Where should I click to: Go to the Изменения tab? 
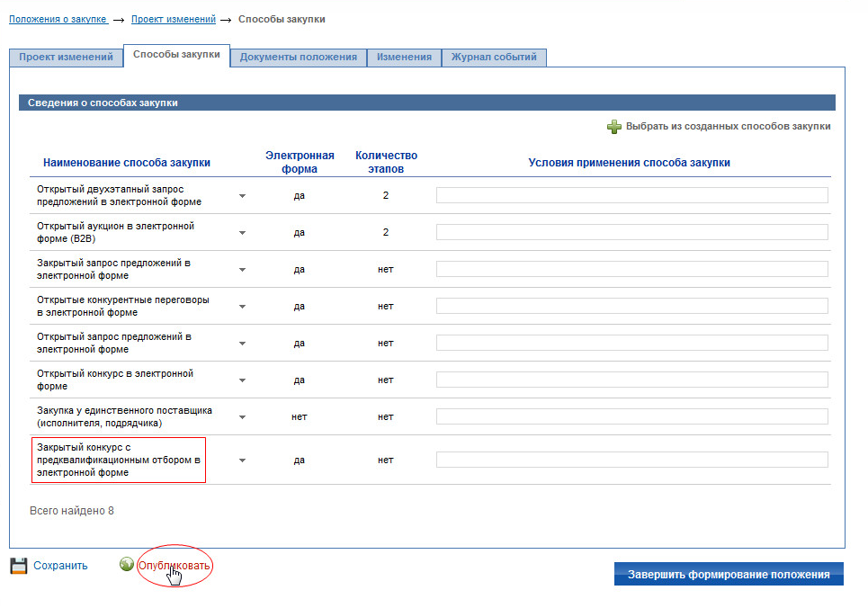click(404, 58)
